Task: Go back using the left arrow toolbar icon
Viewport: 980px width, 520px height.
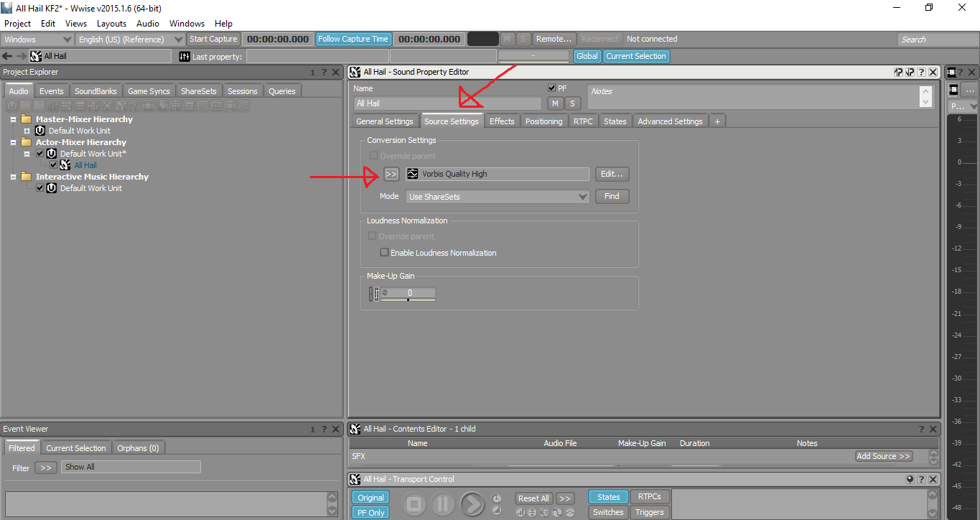Action: pos(7,56)
